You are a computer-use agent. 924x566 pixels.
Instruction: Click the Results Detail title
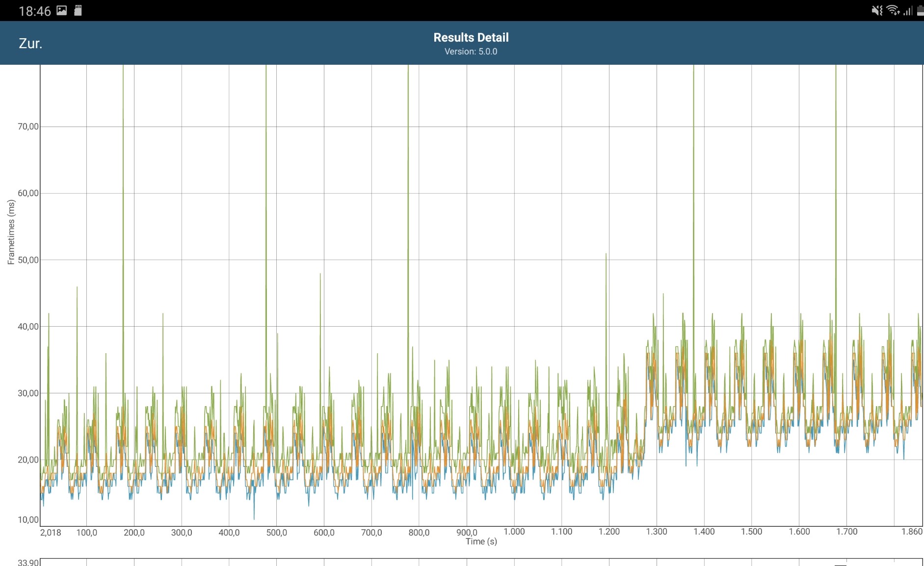pyautogui.click(x=471, y=38)
